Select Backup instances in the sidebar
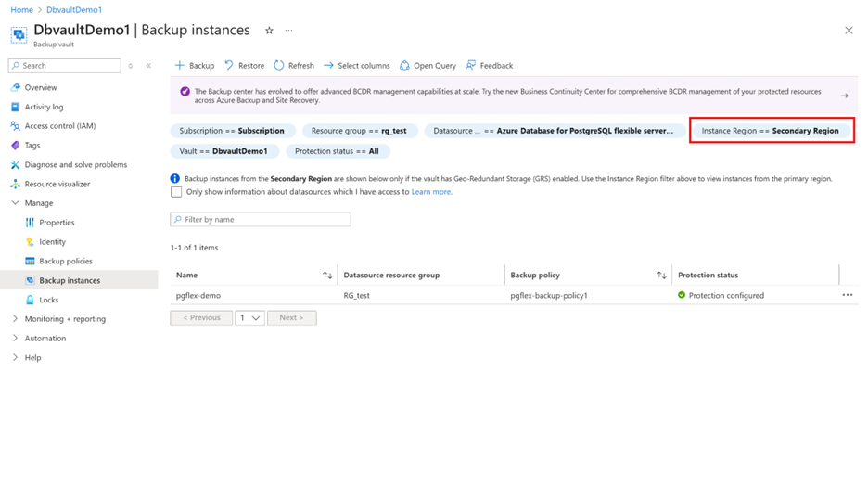Image resolution: width=868 pixels, height=488 pixels. point(70,280)
